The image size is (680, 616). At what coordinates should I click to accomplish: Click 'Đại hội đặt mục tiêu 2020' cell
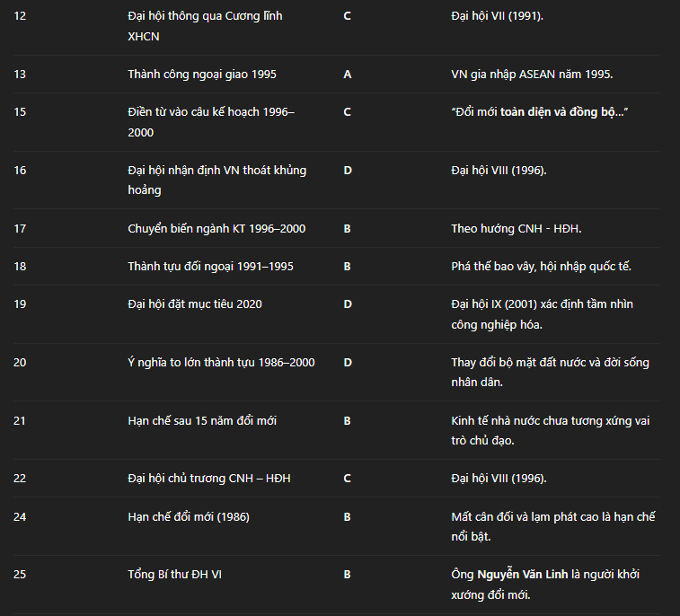coord(195,304)
